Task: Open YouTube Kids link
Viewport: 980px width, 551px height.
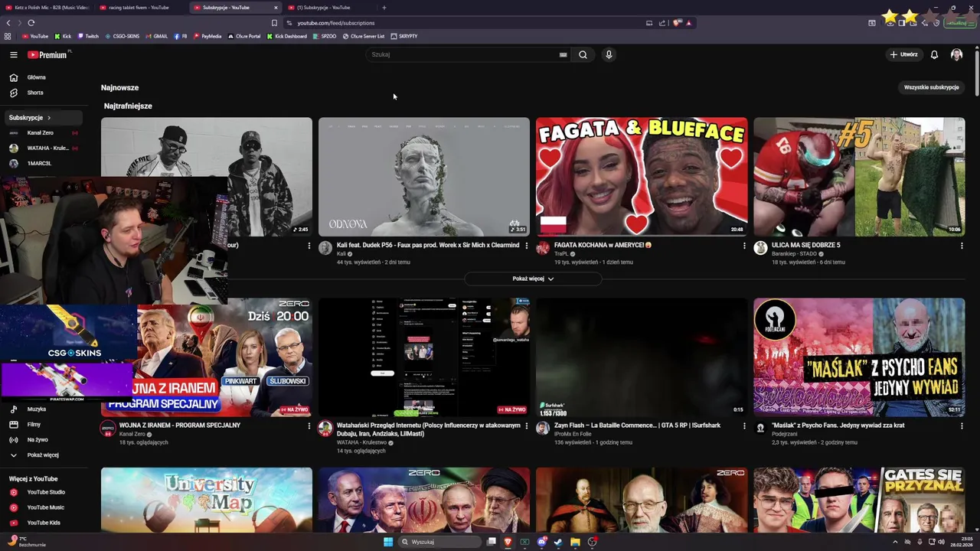Action: pos(42,523)
